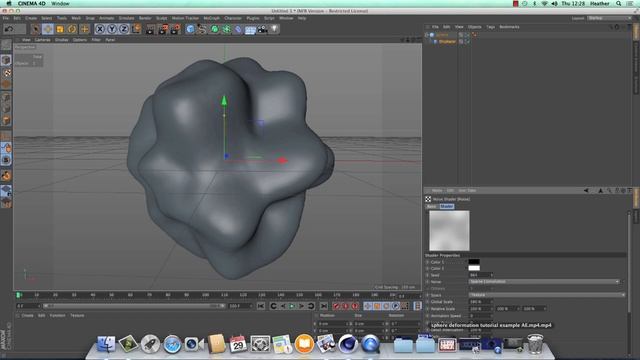640x360 pixels.
Task: Open the MoGraph menu
Action: [x=211, y=18]
